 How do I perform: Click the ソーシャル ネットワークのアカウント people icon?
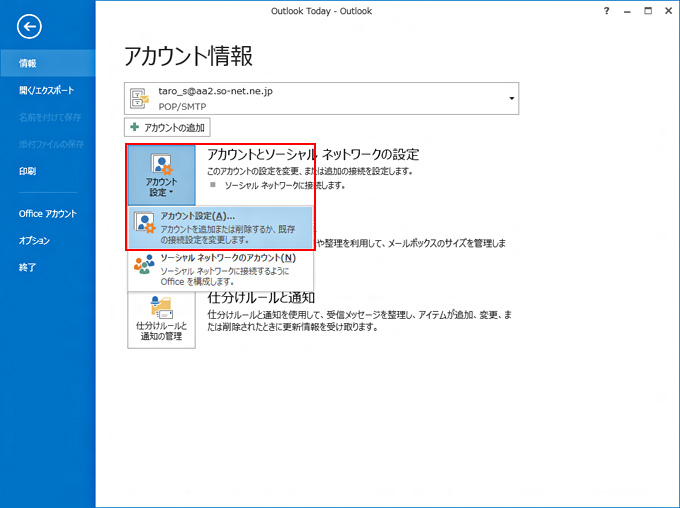tap(144, 265)
